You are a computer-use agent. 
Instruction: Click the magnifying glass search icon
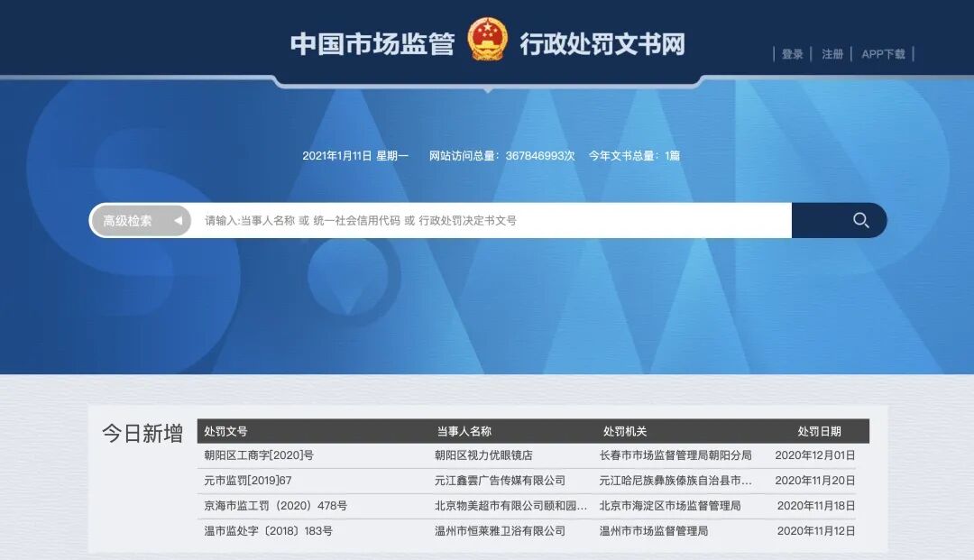pos(859,220)
